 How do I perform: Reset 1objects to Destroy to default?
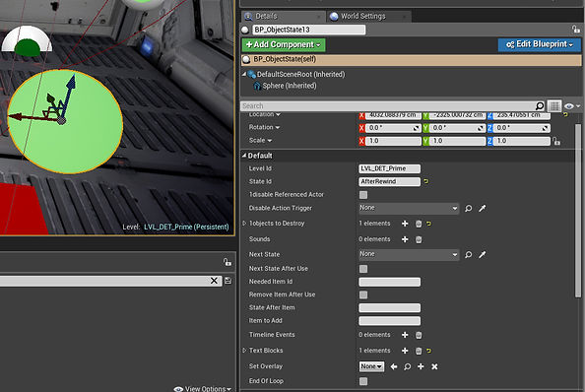coord(428,224)
